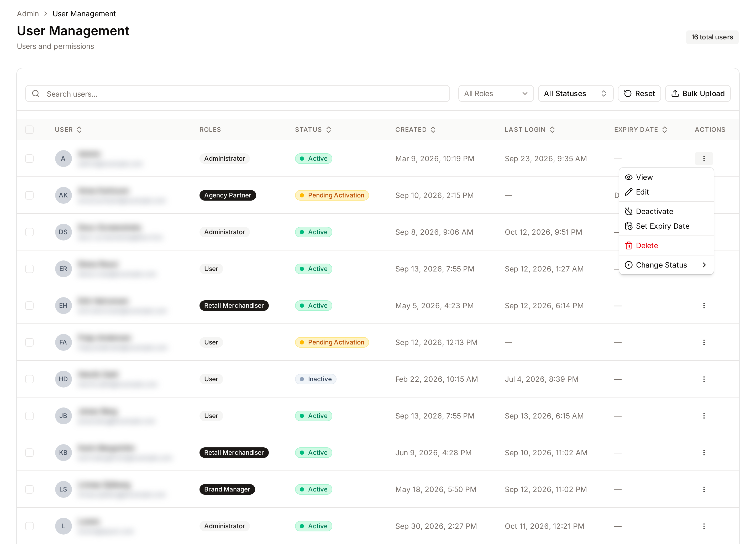Click the FA row Pending Activation badge
The width and height of the screenshot is (756, 544).
coord(332,342)
